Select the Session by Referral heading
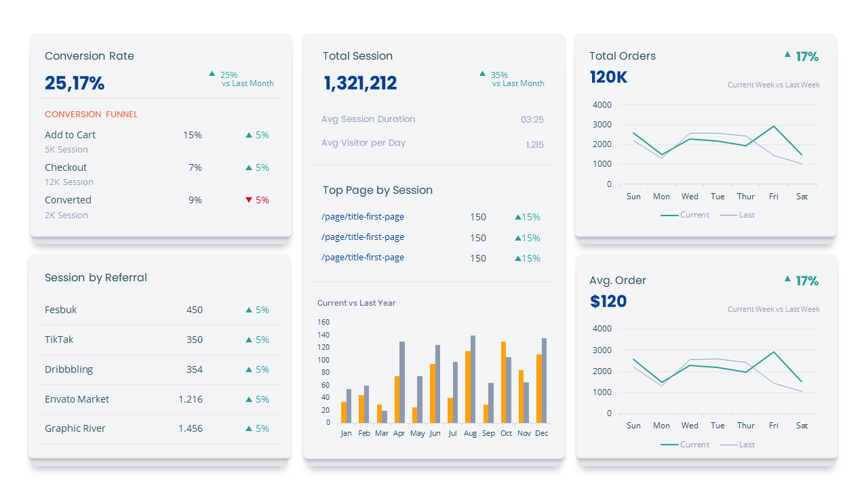 96,278
